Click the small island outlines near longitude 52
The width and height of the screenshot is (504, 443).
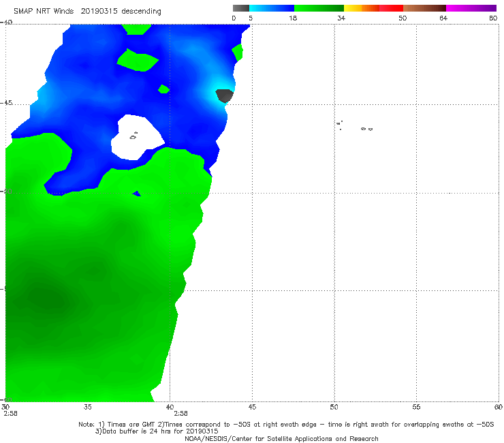pyautogui.click(x=366, y=129)
